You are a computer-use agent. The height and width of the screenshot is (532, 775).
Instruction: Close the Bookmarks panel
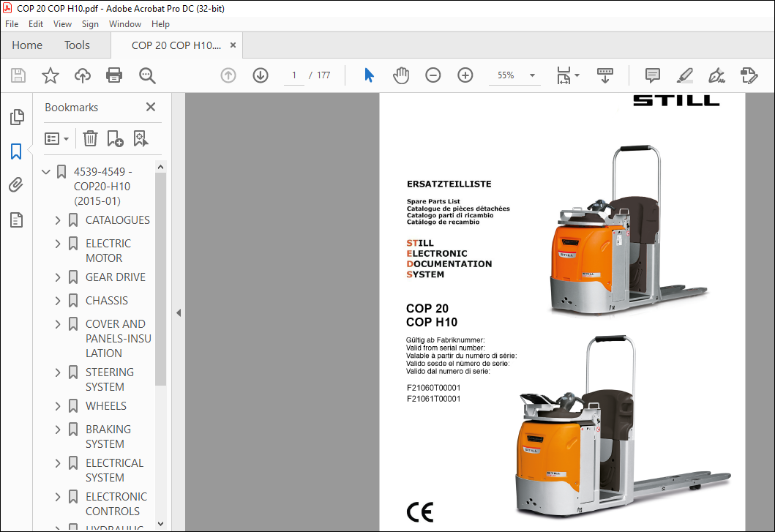151,107
